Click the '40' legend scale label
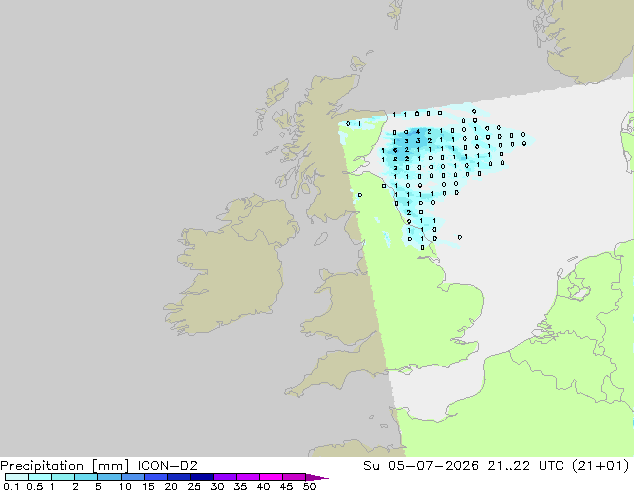This screenshot has width=634, height=490. pos(263,486)
